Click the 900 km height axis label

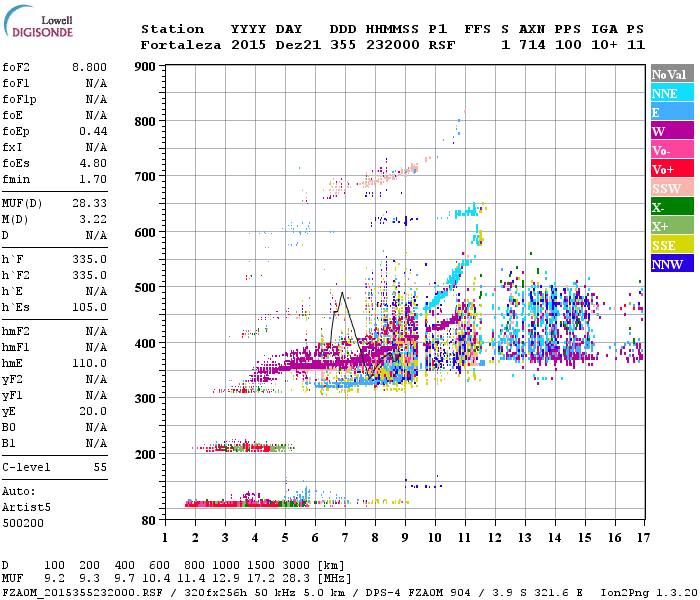[x=145, y=67]
